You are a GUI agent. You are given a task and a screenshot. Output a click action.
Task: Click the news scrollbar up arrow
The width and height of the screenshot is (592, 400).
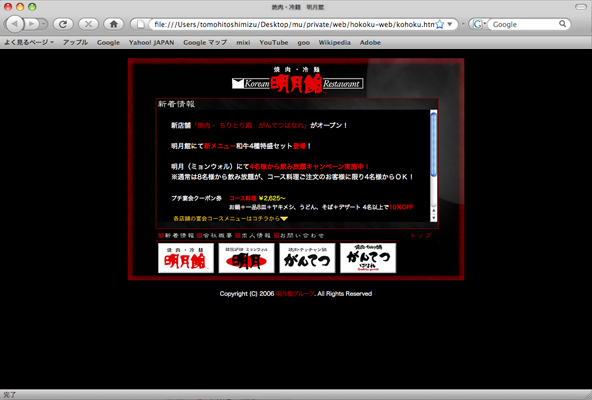pyautogui.click(x=433, y=210)
